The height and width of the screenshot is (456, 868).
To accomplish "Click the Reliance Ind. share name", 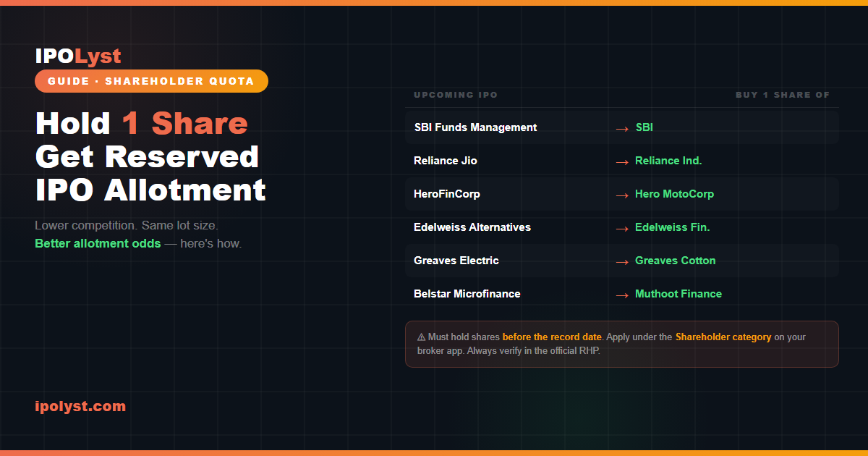I will click(x=668, y=161).
